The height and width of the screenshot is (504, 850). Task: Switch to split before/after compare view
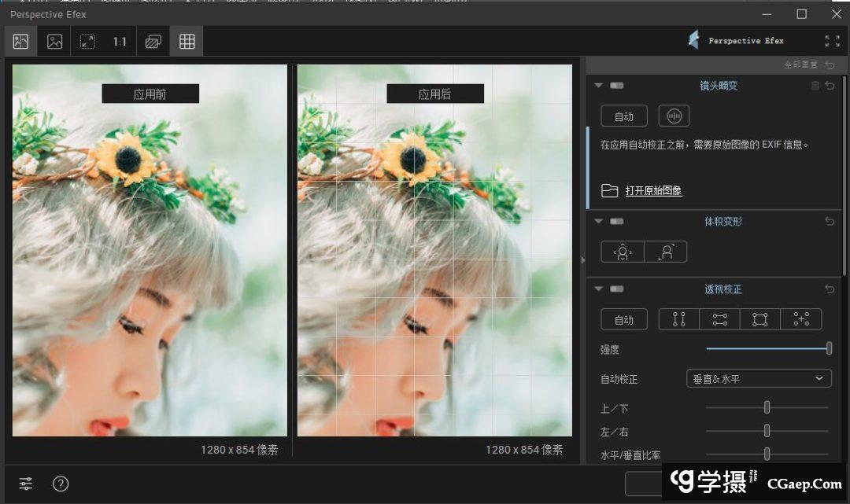[21, 42]
